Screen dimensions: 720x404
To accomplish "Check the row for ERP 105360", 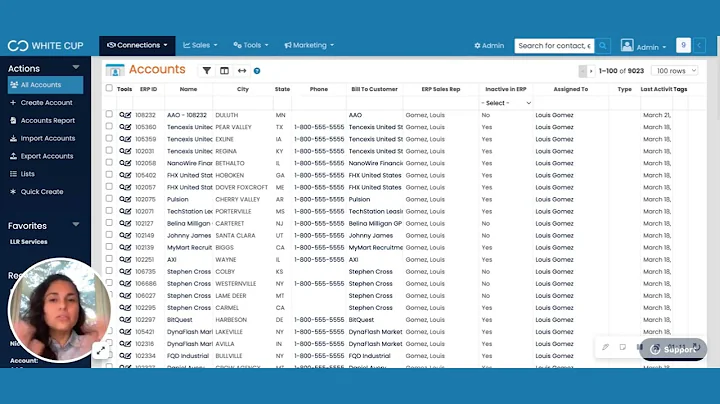I will (109, 126).
